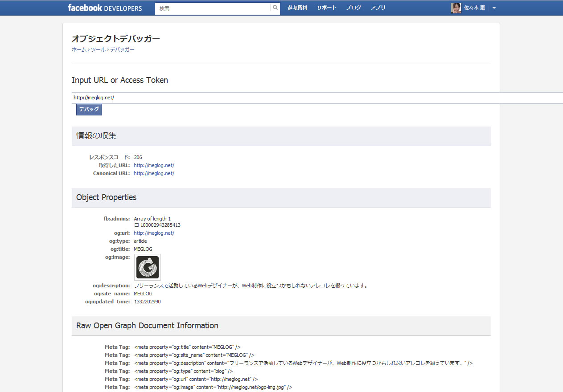Image resolution: width=563 pixels, height=392 pixels.
Task: Open the og:url meglog.net link
Action: tap(154, 233)
